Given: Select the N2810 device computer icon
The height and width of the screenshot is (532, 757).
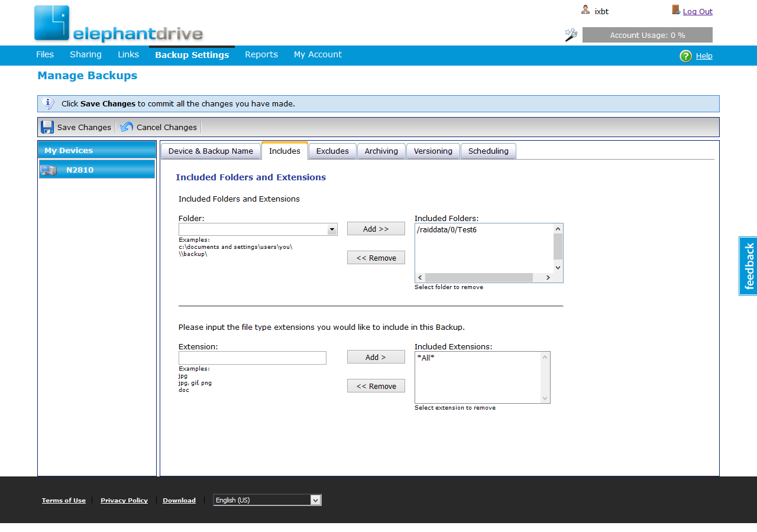Looking at the screenshot, I should (48, 170).
